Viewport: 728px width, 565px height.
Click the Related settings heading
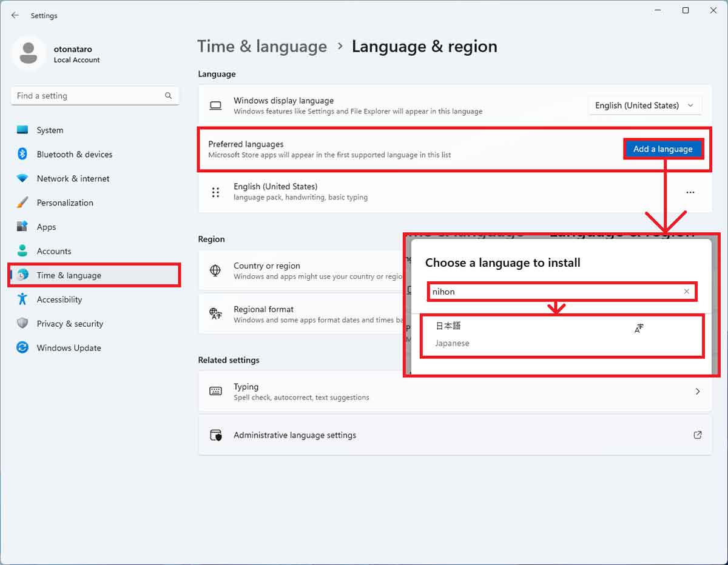[229, 360]
